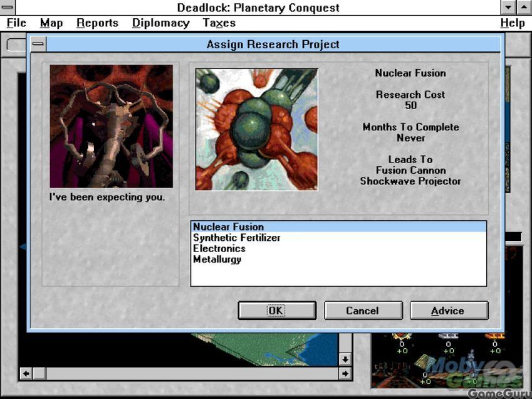Click the alien advisor portrait
Image resolution: width=532 pixels, height=399 pixels.
112,126
